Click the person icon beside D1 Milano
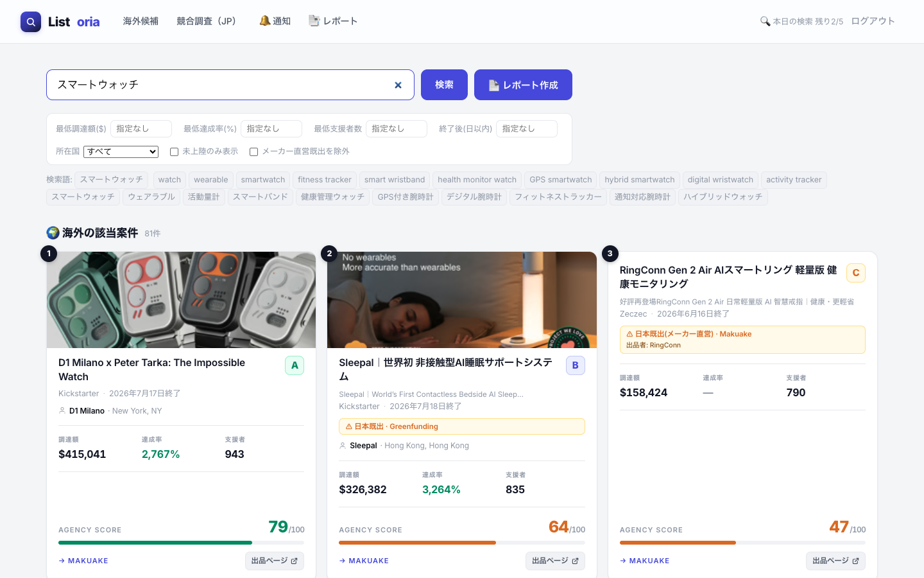The height and width of the screenshot is (578, 924). tap(62, 410)
